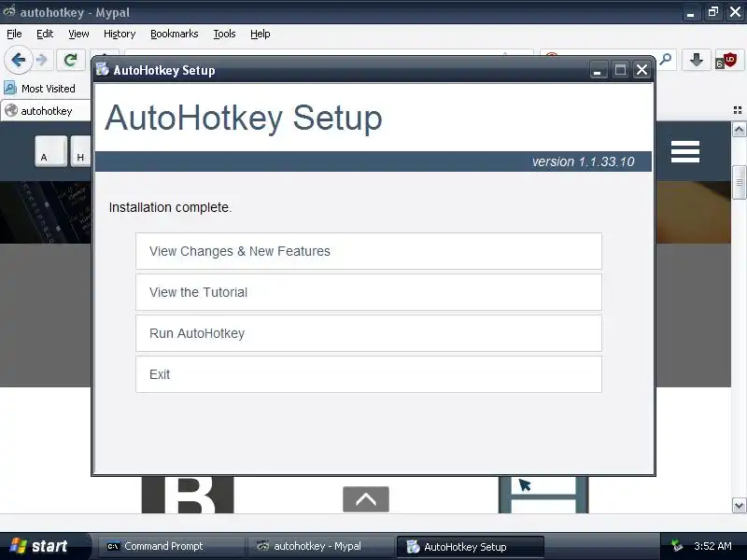This screenshot has width=747, height=560.
Task: Click the search magnifier icon
Action: click(x=666, y=60)
